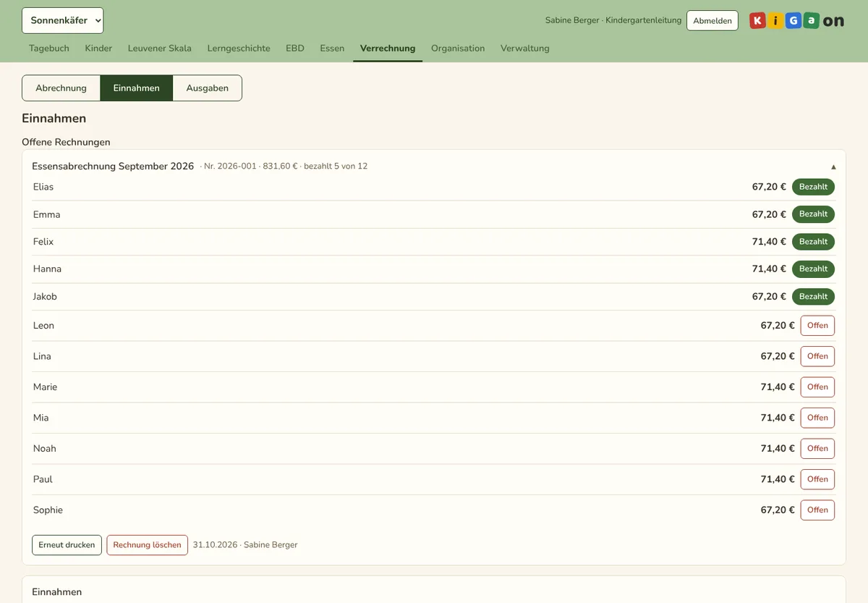This screenshot has height=603, width=868.
Task: Select the Einnahmen tab
Action: point(137,88)
